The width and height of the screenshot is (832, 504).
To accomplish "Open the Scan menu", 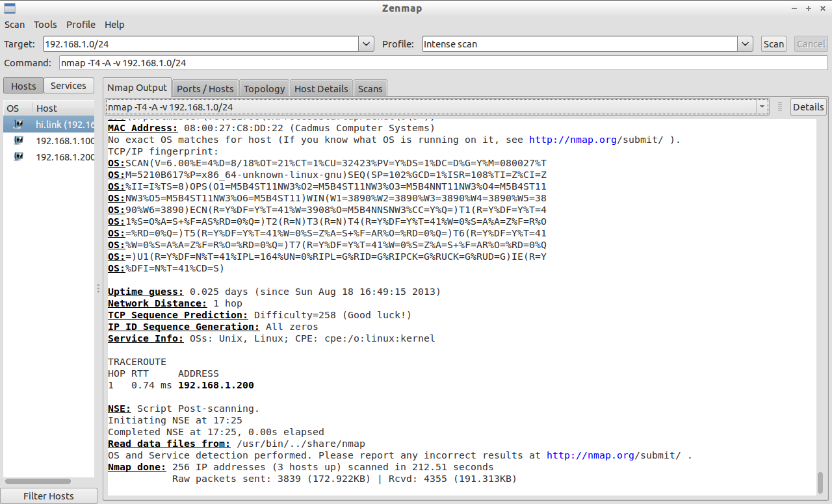I will [x=14, y=25].
